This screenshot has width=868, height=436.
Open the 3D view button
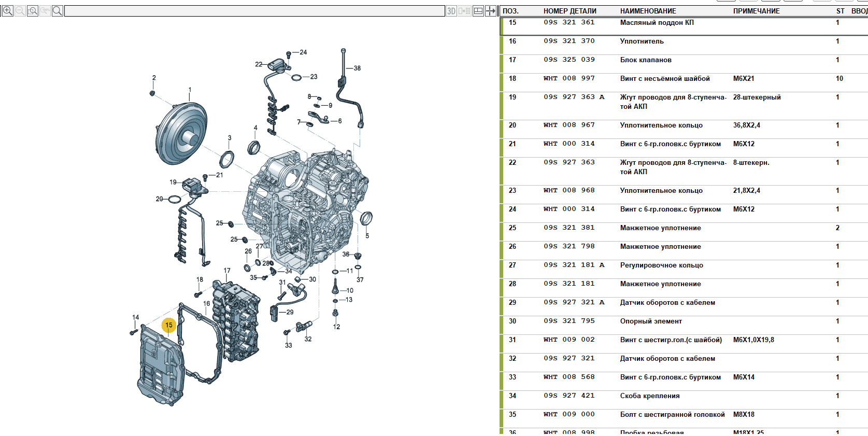tap(451, 11)
